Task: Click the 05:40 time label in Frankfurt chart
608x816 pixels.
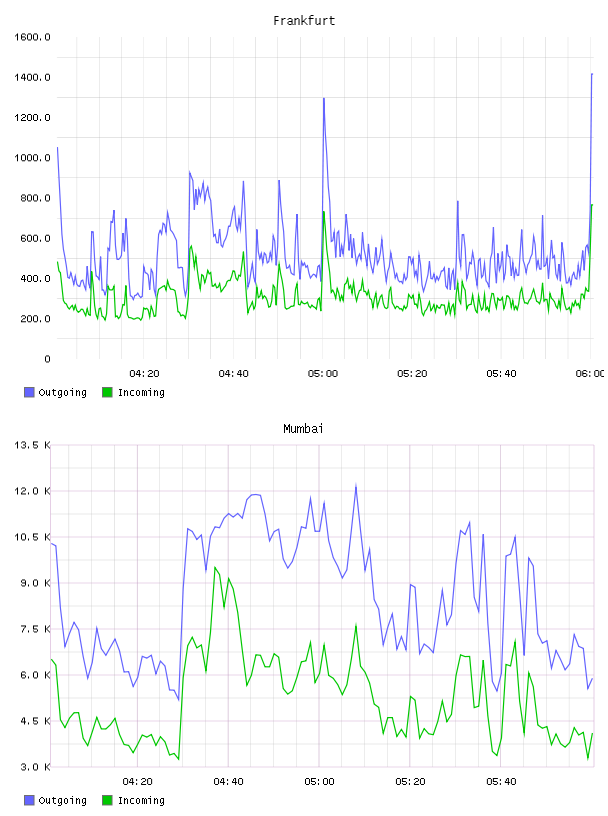Action: [x=501, y=374]
